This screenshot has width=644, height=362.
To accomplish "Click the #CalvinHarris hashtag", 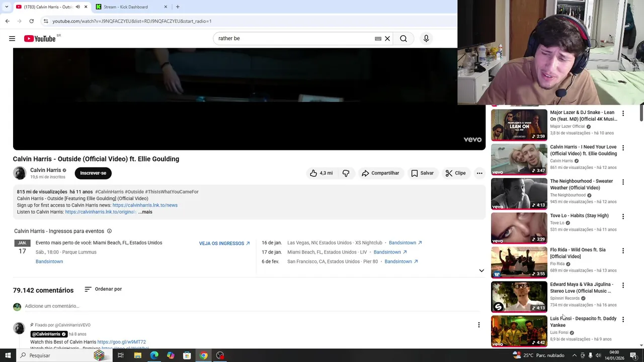I will 109,192.
